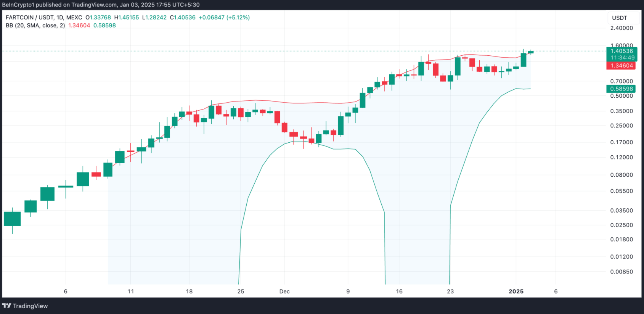This screenshot has width=644, height=314.
Task: Click the green 0.58598 lower band price tag
Action: pos(622,89)
